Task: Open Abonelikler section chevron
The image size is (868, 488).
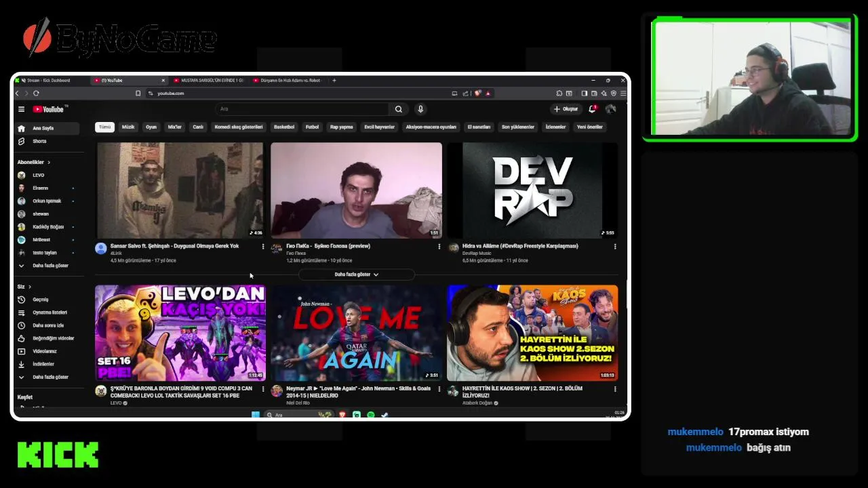Action: point(49,163)
